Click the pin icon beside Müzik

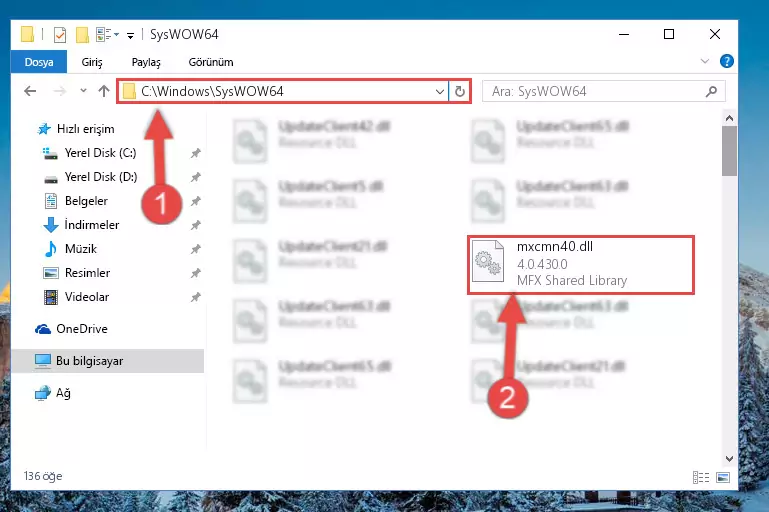tap(196, 249)
